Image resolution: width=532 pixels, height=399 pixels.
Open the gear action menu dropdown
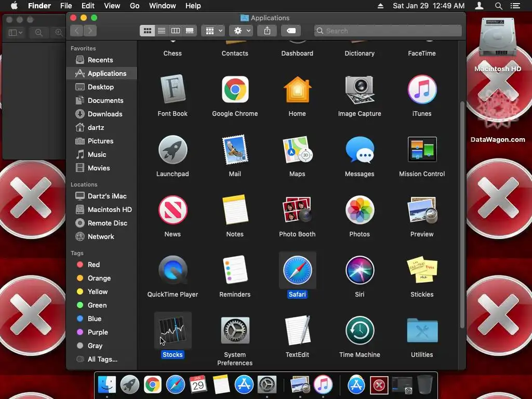(x=241, y=31)
